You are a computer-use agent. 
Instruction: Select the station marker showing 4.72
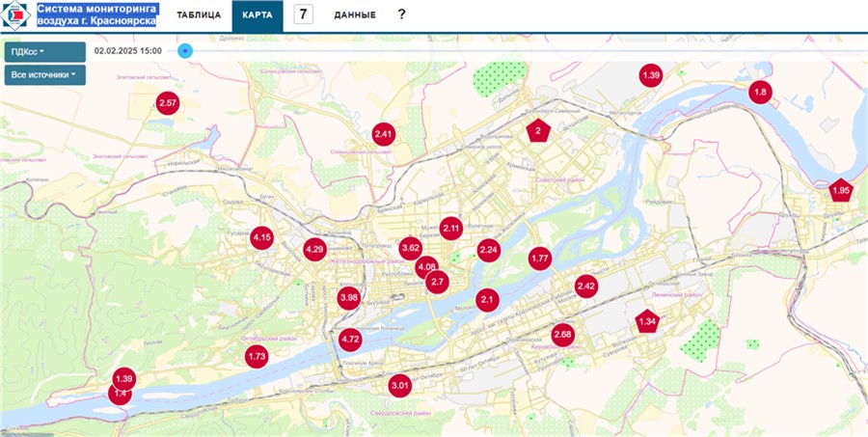click(350, 340)
